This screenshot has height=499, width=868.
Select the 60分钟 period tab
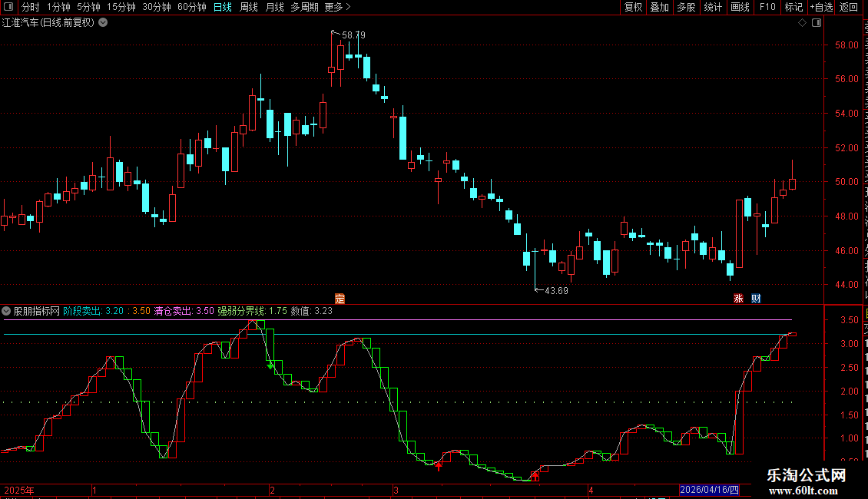[x=191, y=7]
